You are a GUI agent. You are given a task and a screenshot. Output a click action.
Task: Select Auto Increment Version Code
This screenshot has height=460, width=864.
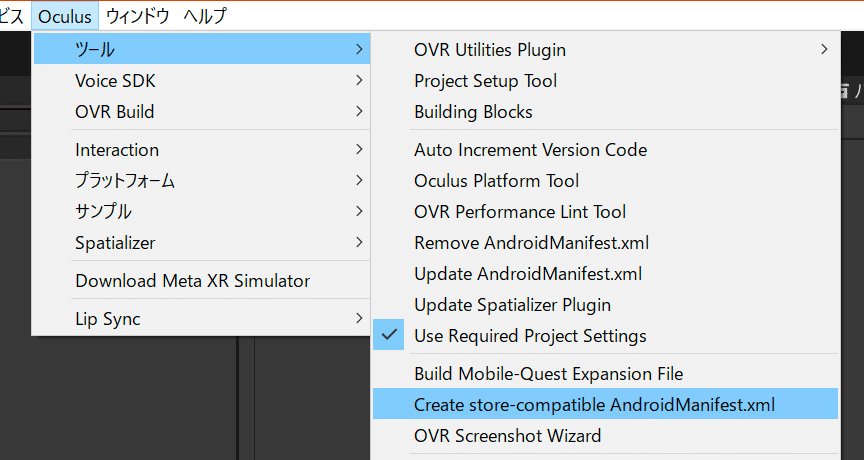pos(530,150)
